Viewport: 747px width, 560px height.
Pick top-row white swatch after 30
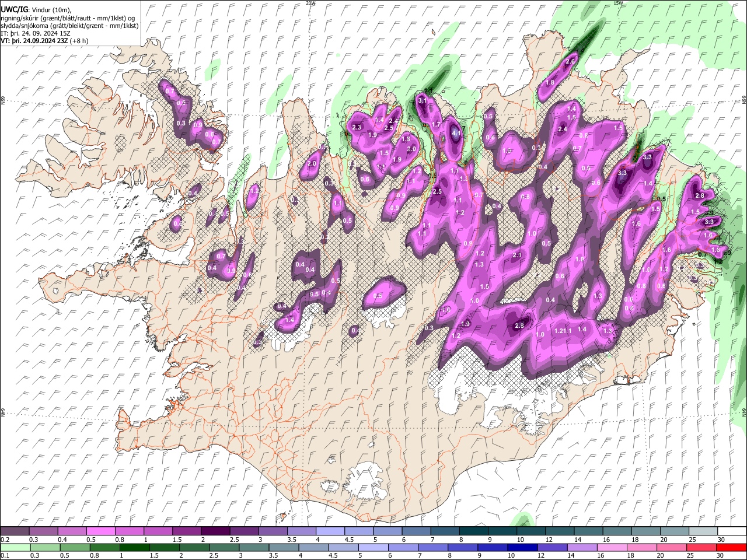[x=732, y=531]
